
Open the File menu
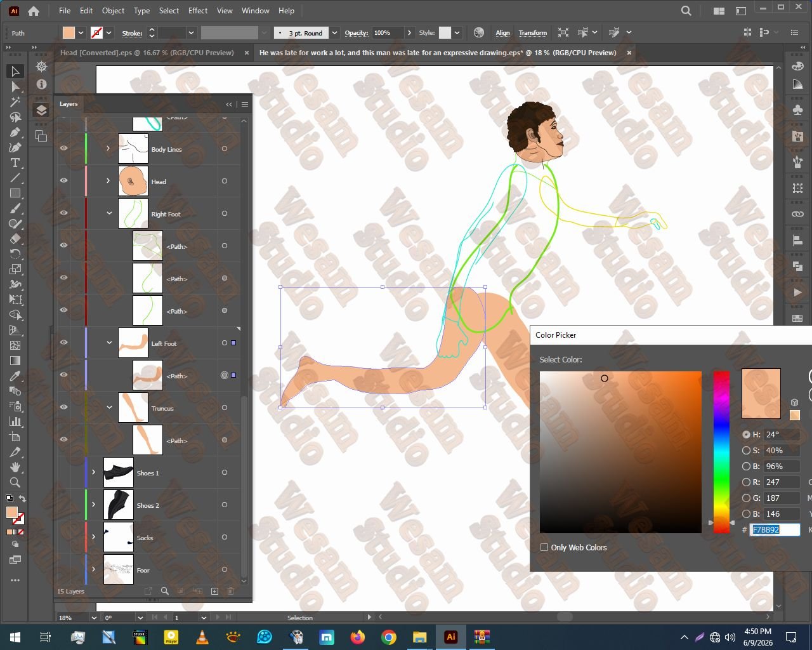65,11
